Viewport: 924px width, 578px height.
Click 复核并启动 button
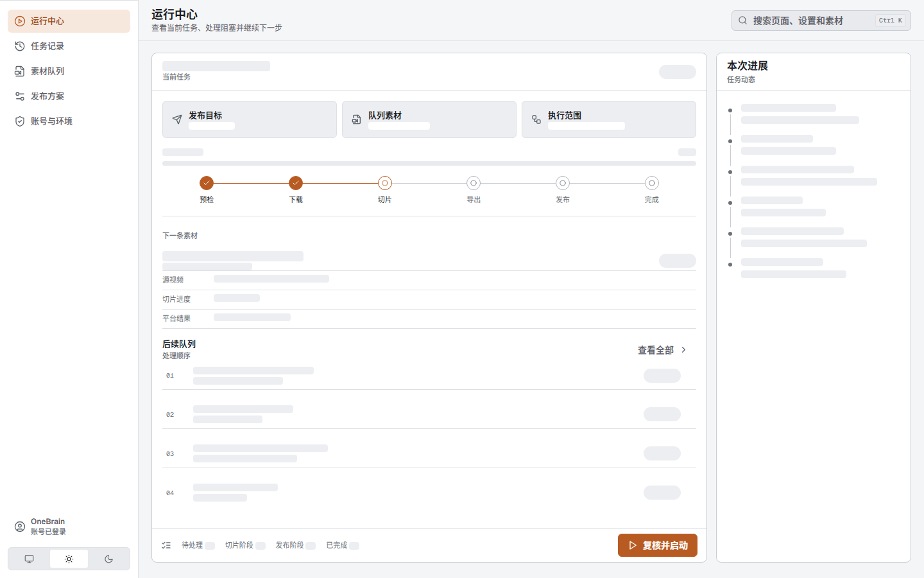tap(658, 545)
